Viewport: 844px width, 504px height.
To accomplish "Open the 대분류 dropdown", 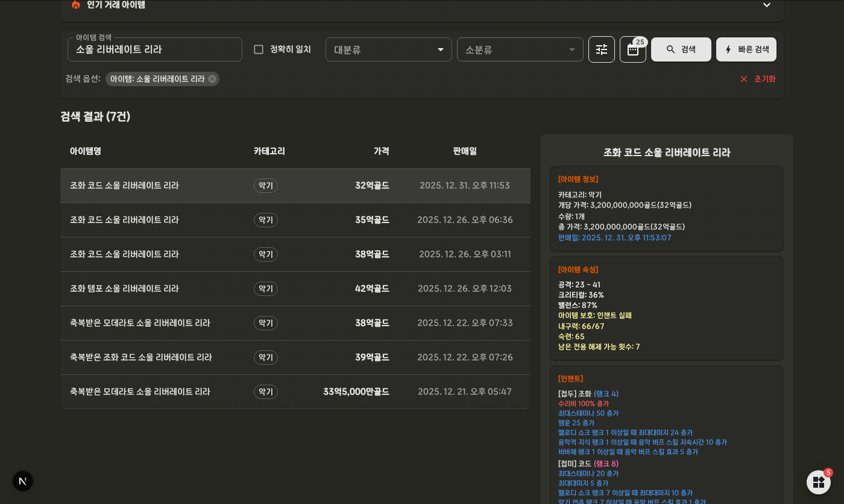I will [389, 49].
